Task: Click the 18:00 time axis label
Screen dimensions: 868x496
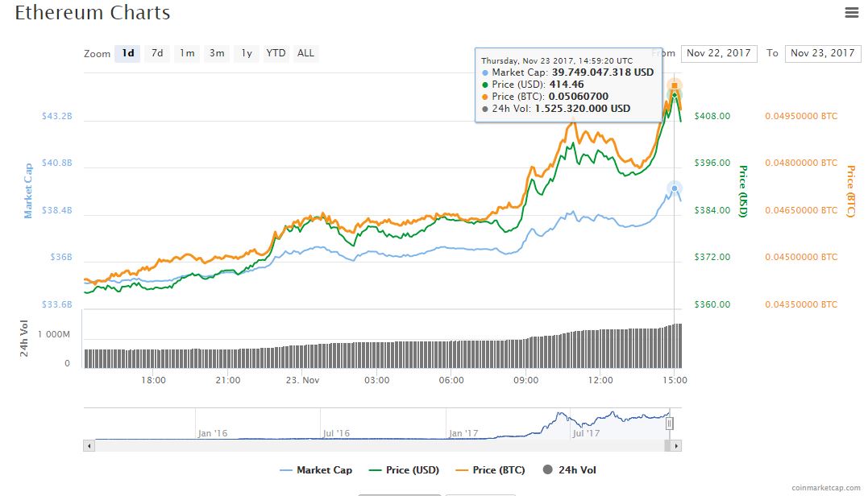Action: pos(153,380)
